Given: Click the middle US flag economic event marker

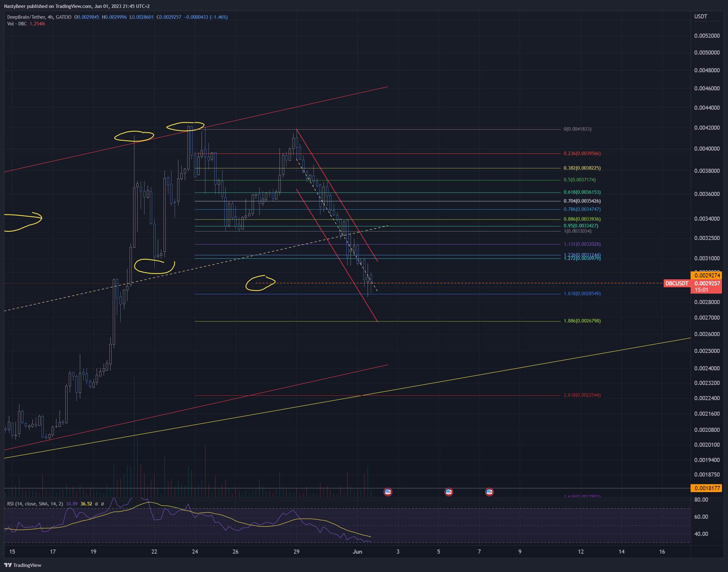Looking at the screenshot, I should pyautogui.click(x=448, y=492).
